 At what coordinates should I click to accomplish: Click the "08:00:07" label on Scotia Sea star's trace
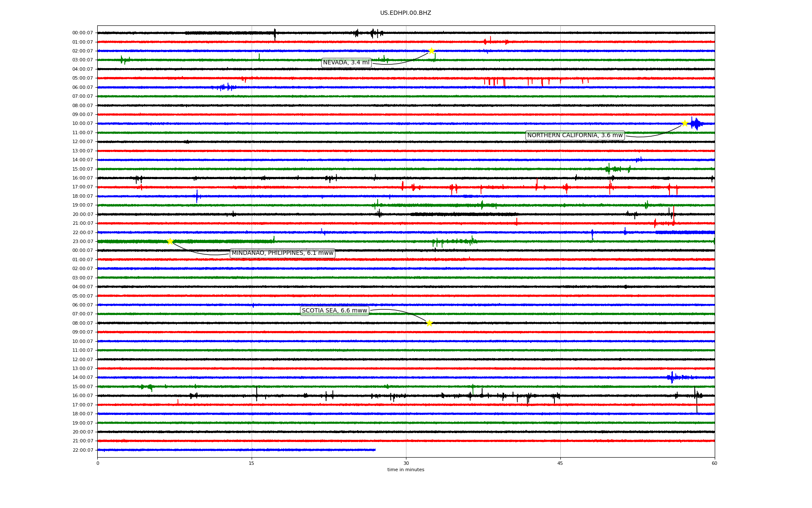tap(82, 323)
